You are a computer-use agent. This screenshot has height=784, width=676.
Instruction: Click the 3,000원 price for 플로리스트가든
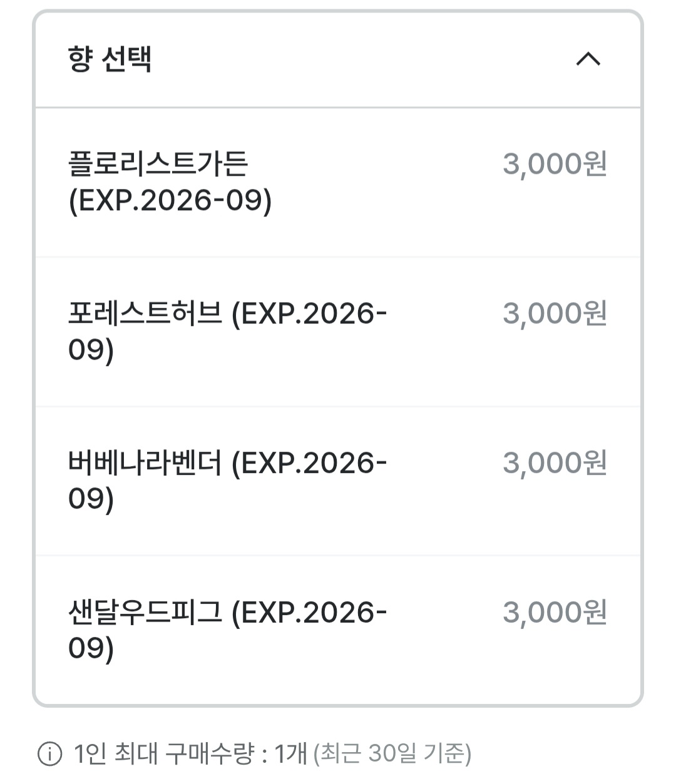(555, 164)
